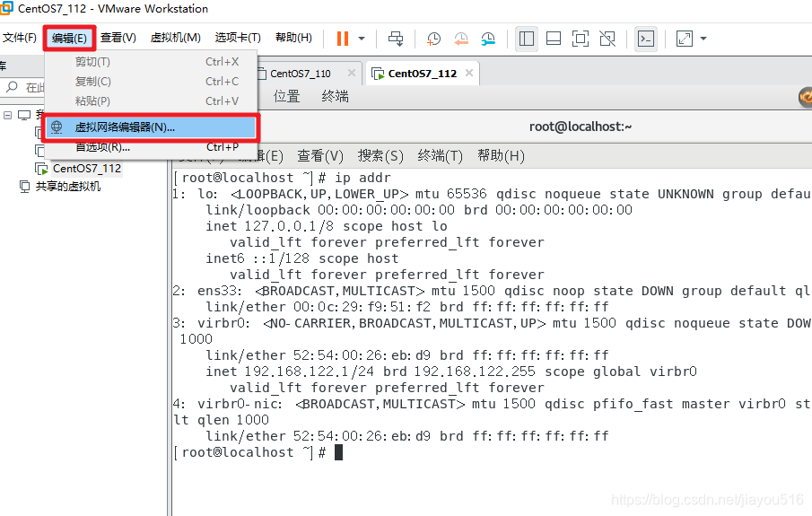Screen dimensions: 812x516
Task: Open the 文件(F) menu
Action: [x=19, y=38]
